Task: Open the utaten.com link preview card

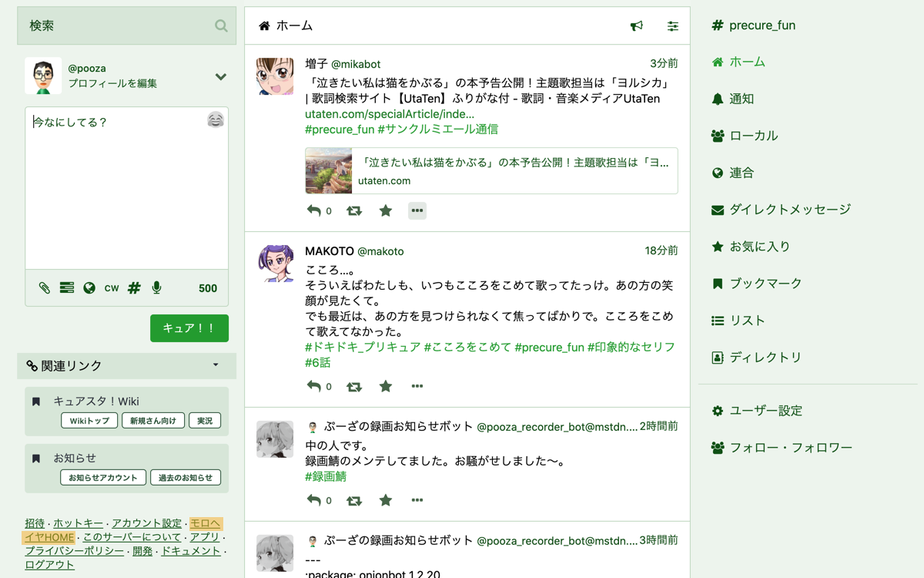Action: pos(491,171)
